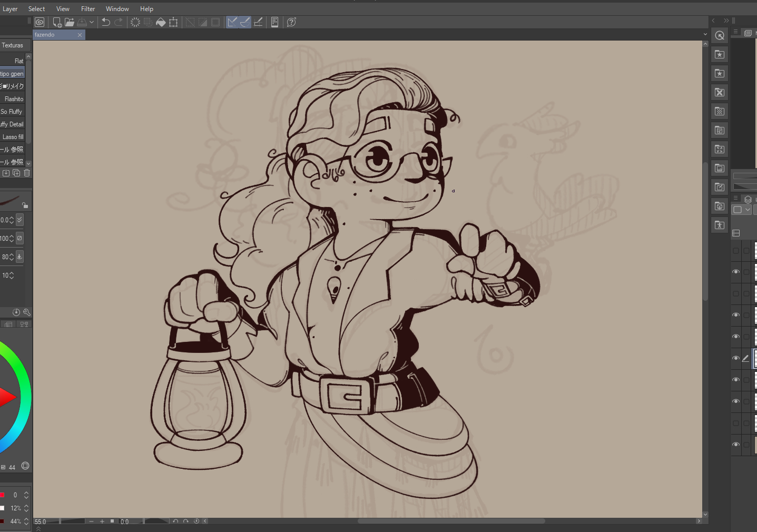Expand the Save dropdown arrow in toolbar

92,22
